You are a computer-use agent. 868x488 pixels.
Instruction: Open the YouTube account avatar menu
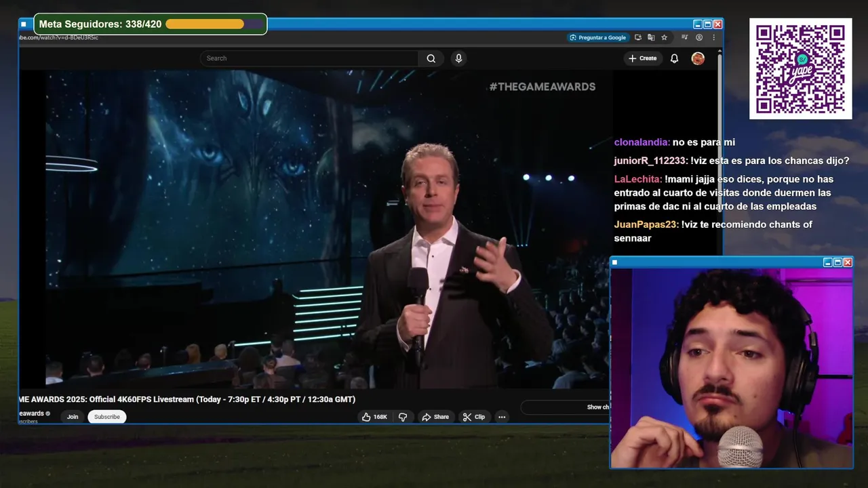[698, 58]
